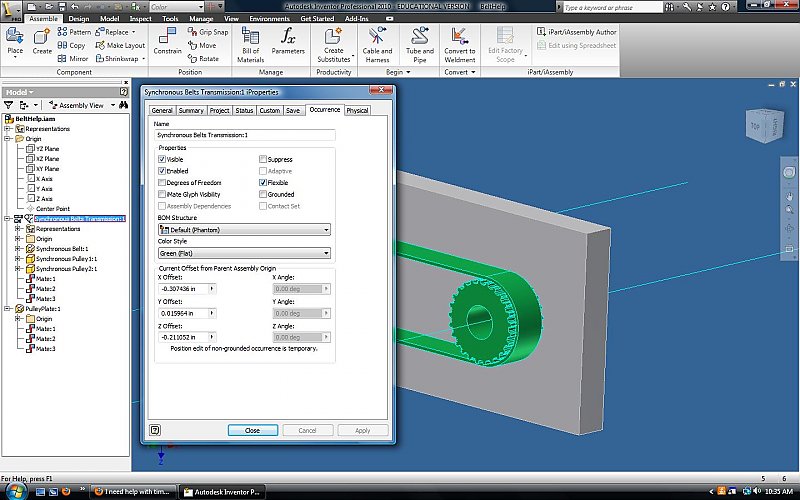This screenshot has height=500, width=800.
Task: Click in the Name text field
Action: 245,135
